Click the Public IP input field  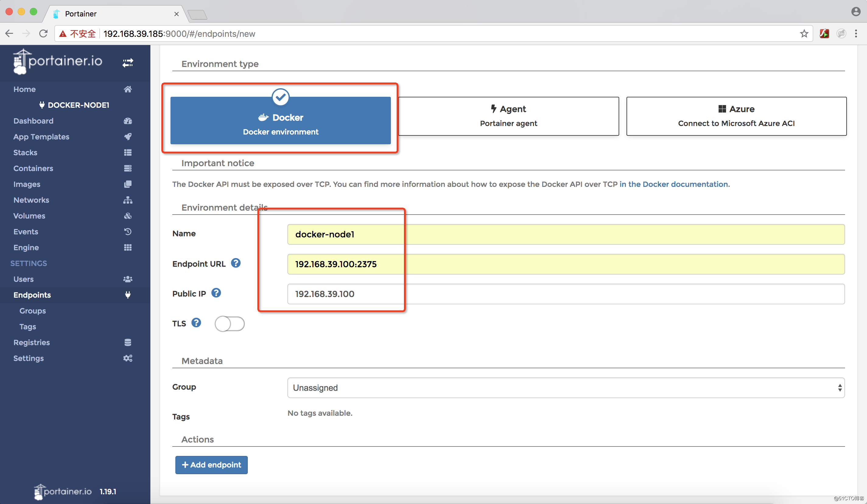coord(566,294)
